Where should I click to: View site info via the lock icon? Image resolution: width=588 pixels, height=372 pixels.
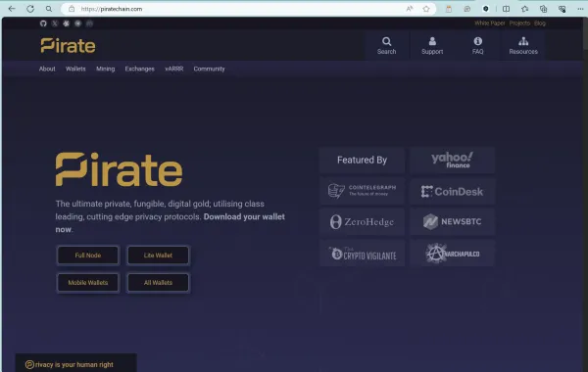[72, 9]
